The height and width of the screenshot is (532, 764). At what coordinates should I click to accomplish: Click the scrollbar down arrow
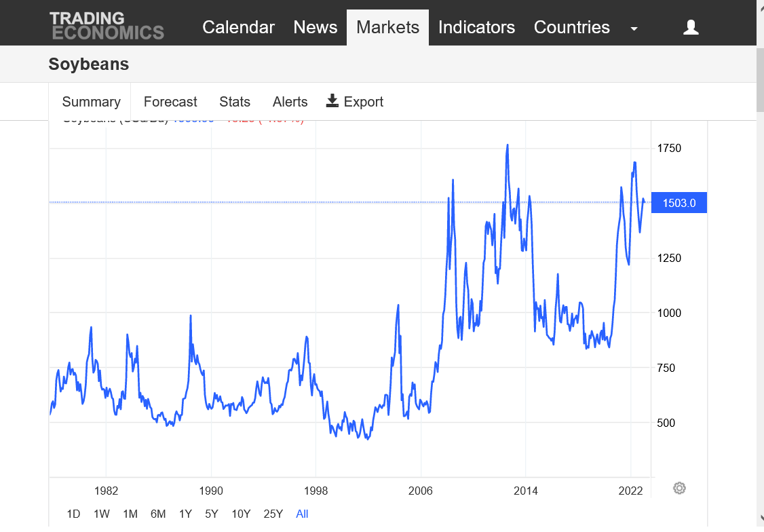(x=760, y=519)
